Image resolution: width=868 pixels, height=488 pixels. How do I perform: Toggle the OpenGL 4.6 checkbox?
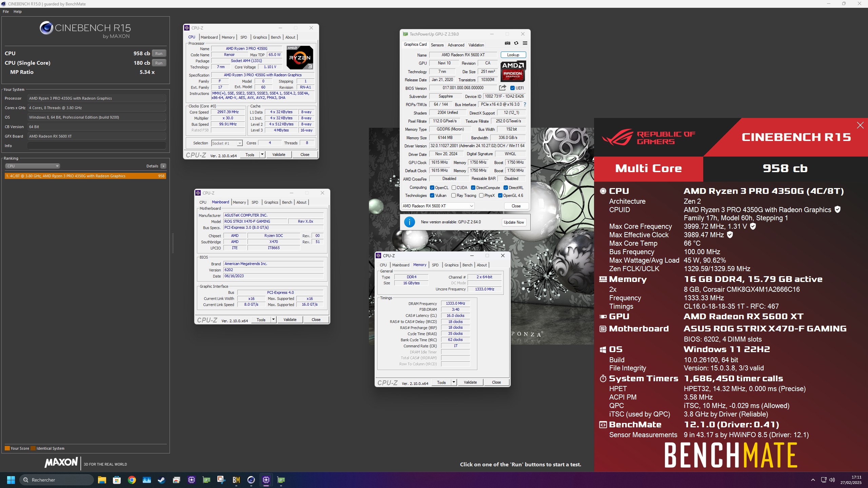pos(500,196)
